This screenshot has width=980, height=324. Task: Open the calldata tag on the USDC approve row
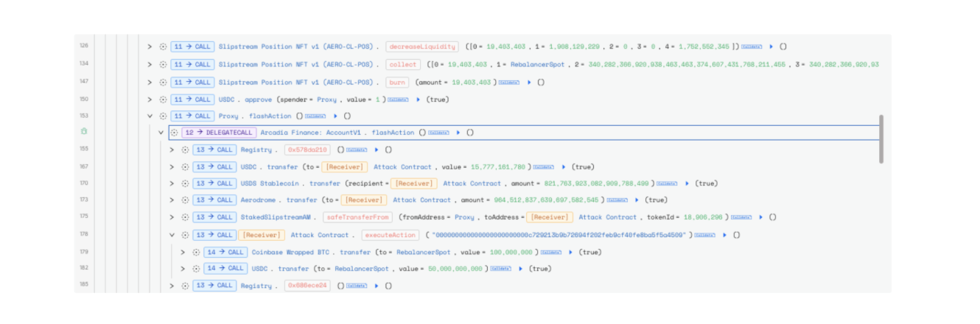[x=398, y=99]
